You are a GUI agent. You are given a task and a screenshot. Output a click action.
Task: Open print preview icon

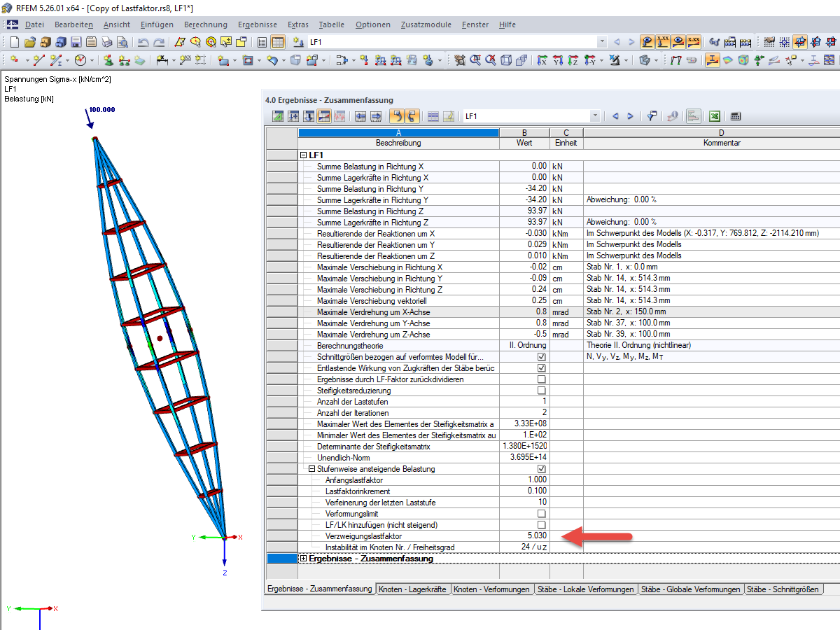pos(124,42)
